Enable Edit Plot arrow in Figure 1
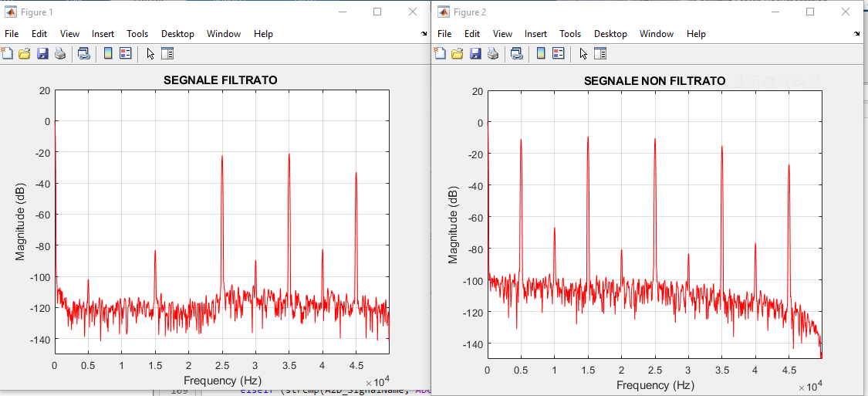Viewport: 868px width, 396px height. [x=150, y=53]
